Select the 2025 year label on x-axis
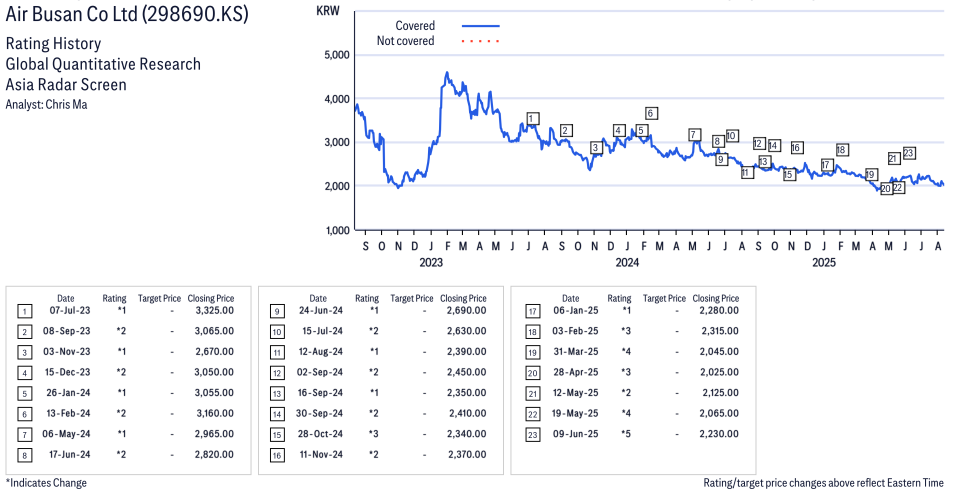The height and width of the screenshot is (489, 955). tap(824, 262)
